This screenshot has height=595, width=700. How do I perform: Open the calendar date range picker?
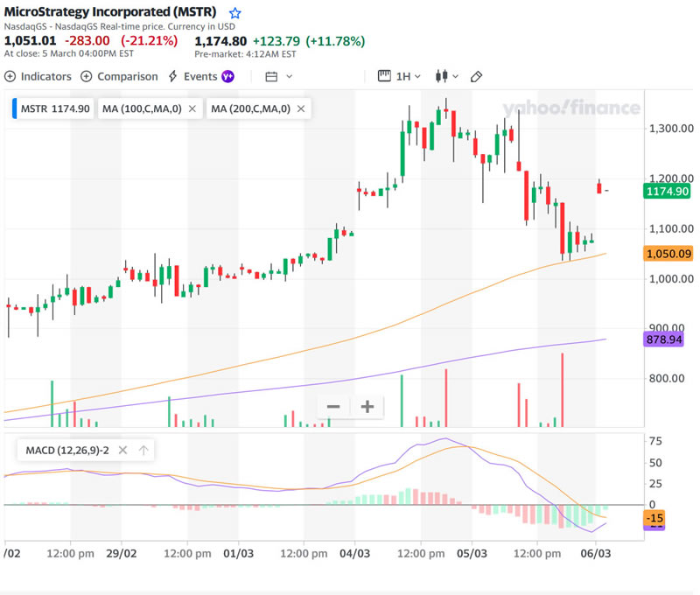click(x=271, y=77)
